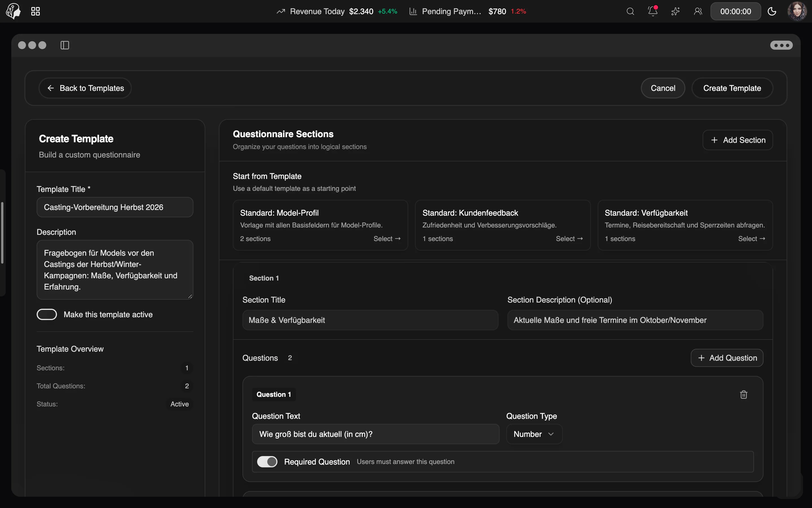Click the Section Title field Maße & Verfügbarkeit
The width and height of the screenshot is (812, 508).
370,320
